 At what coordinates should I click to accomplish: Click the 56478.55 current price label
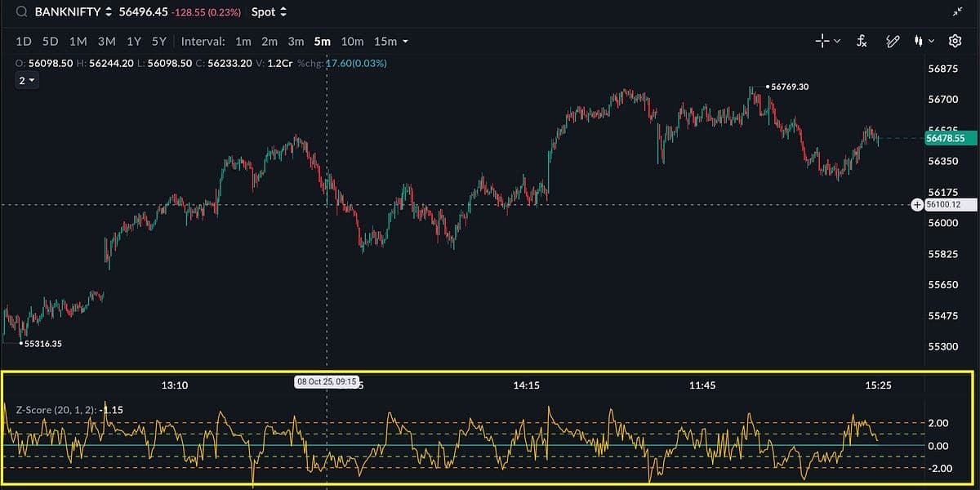click(948, 138)
